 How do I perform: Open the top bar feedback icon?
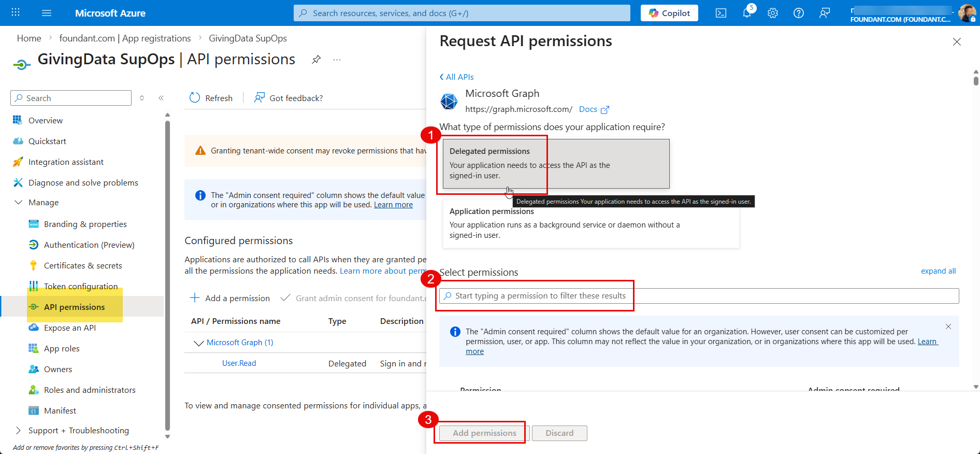click(825, 13)
